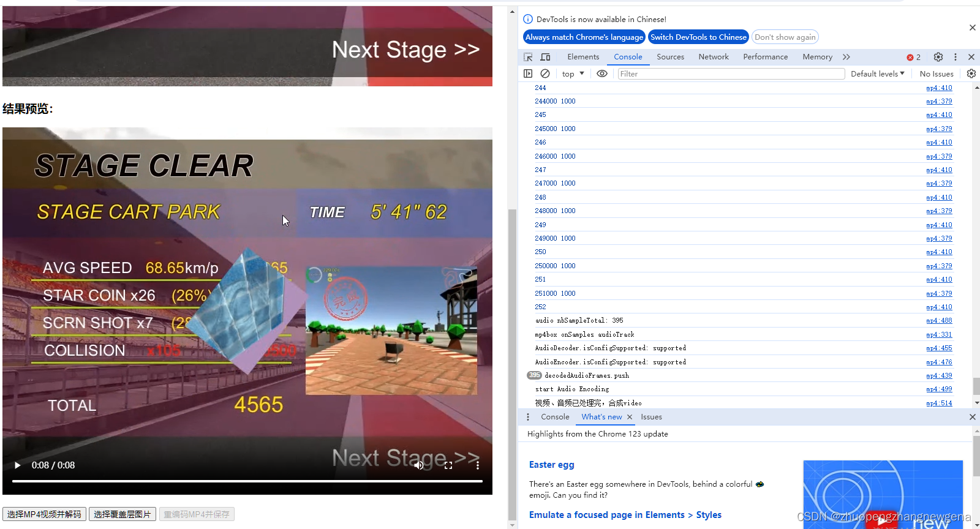The width and height of the screenshot is (980, 529).
Task: Click Don't show again button
Action: pos(785,37)
